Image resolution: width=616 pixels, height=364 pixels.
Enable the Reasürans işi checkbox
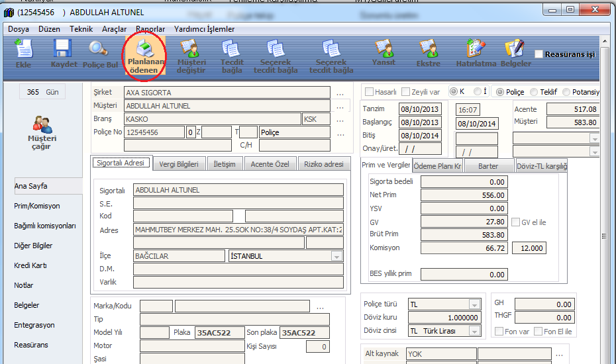(539, 54)
